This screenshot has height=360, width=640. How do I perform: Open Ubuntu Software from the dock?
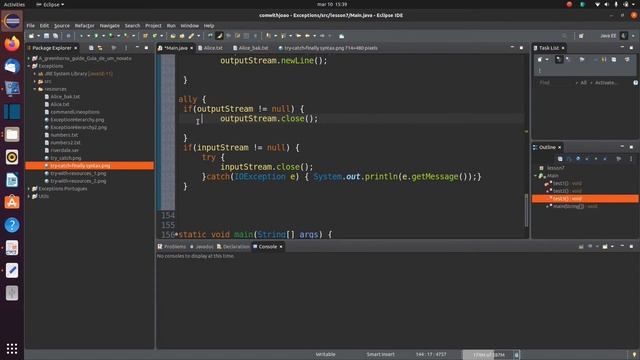pos(12,202)
